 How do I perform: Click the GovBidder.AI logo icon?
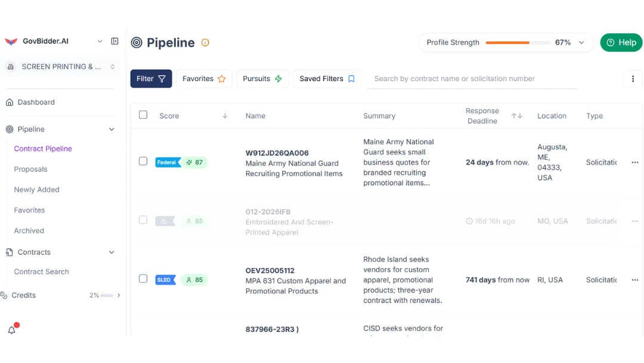coord(11,41)
